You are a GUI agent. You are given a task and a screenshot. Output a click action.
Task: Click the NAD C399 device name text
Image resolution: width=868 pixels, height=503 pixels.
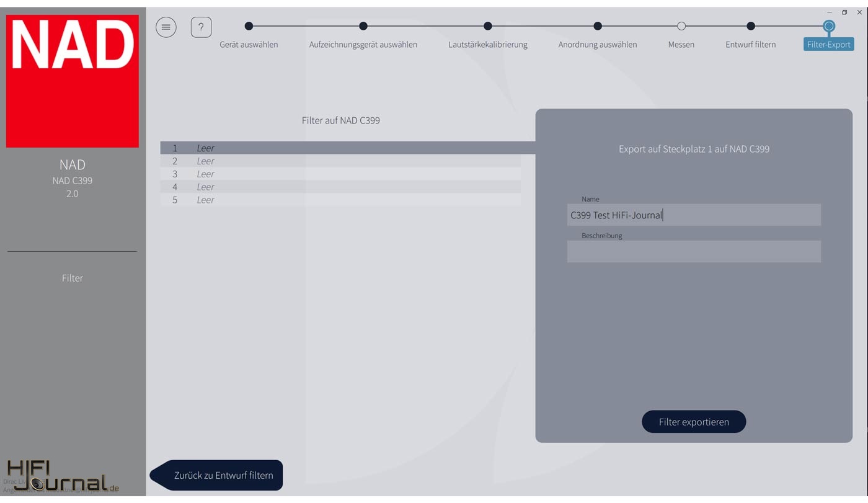[73, 180]
